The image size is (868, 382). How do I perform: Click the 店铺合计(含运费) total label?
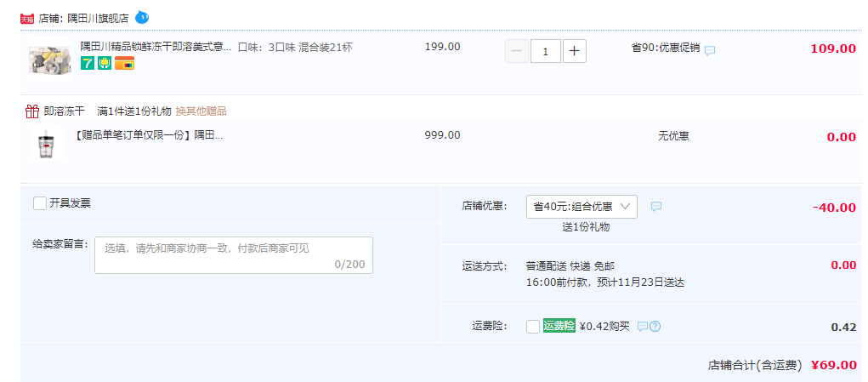[x=755, y=365]
